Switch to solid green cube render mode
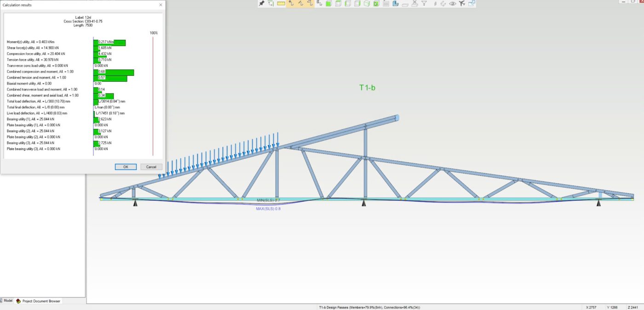 (328, 4)
